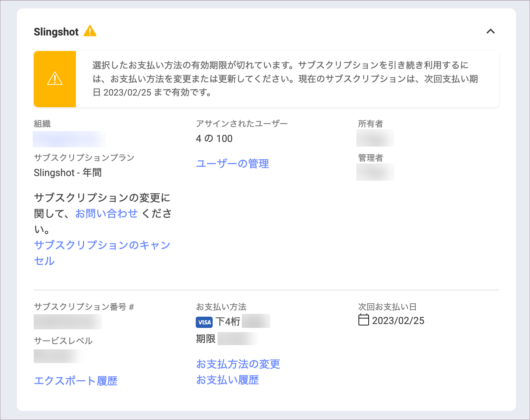Image resolution: width=530 pixels, height=420 pixels.
Task: Click the サブスクリプション番号 # label
Action: point(84,307)
